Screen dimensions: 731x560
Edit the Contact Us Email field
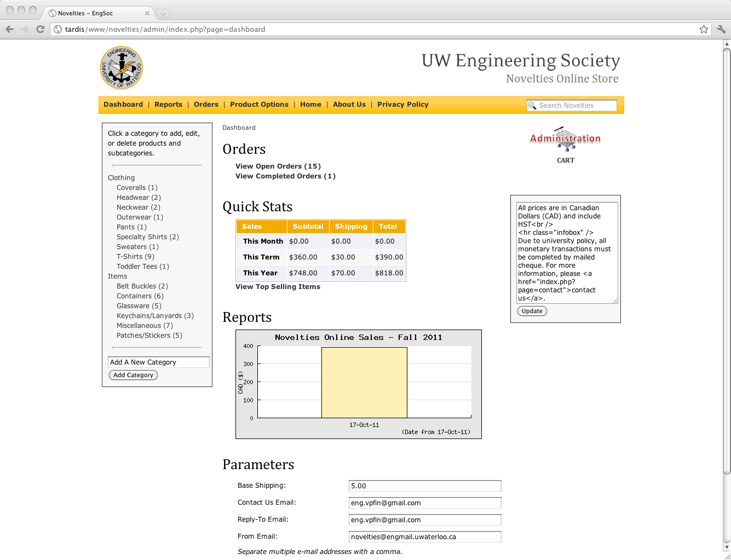click(x=425, y=503)
